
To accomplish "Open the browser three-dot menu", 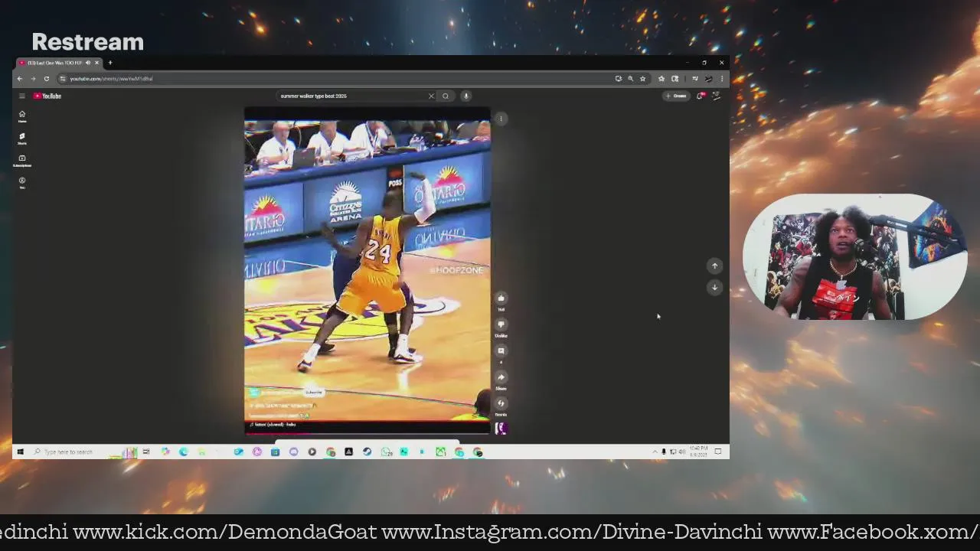I will pos(721,79).
